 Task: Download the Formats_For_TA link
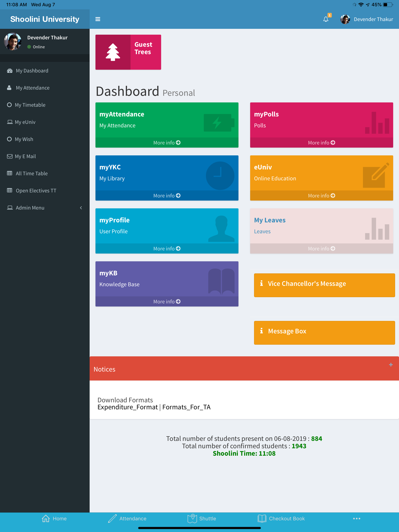pyautogui.click(x=186, y=407)
